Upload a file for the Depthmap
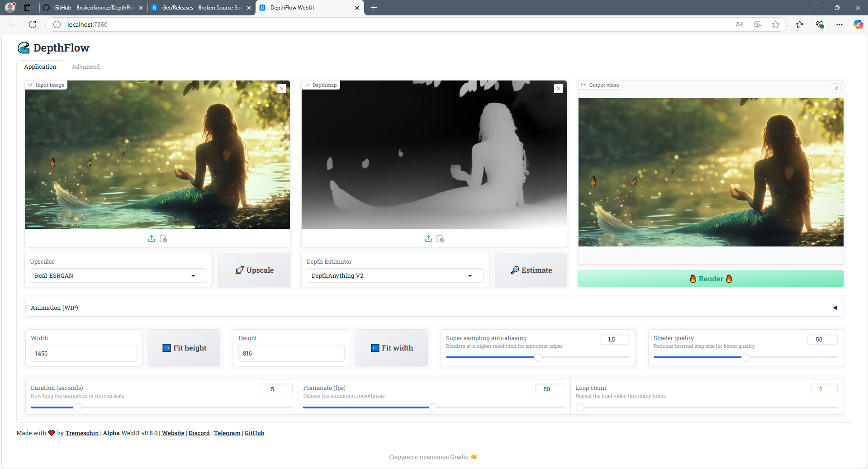This screenshot has height=469, width=868. coord(428,238)
